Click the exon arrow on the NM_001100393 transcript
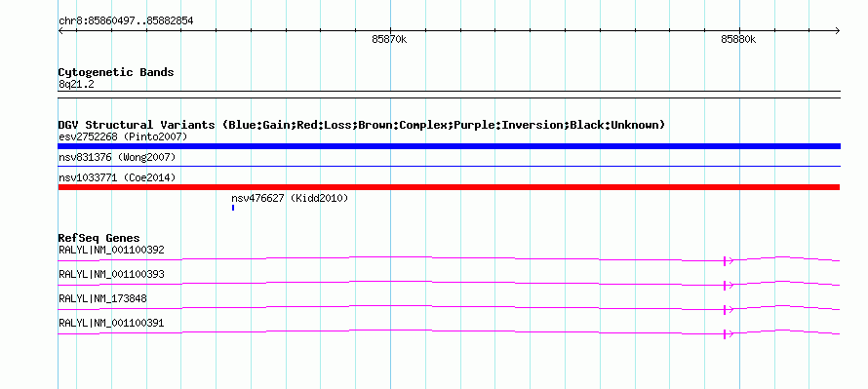The width and height of the screenshot is (868, 389). pos(728,285)
